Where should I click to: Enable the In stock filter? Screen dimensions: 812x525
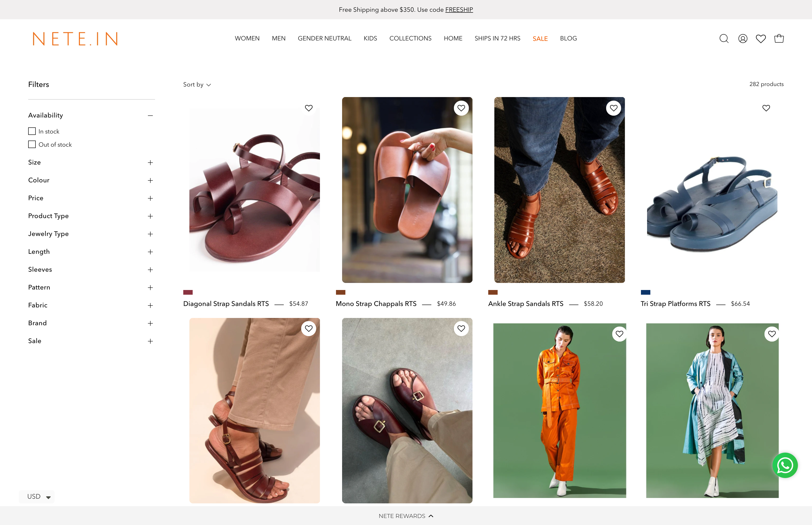(32, 131)
